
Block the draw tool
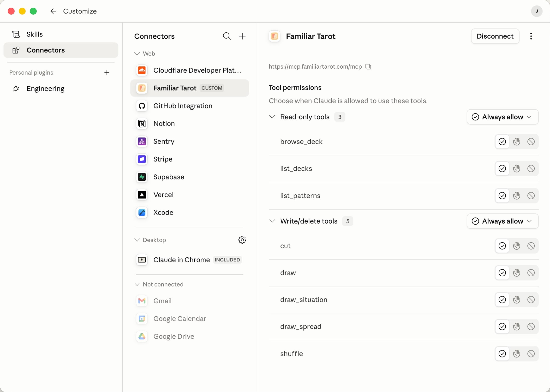tap(531, 273)
